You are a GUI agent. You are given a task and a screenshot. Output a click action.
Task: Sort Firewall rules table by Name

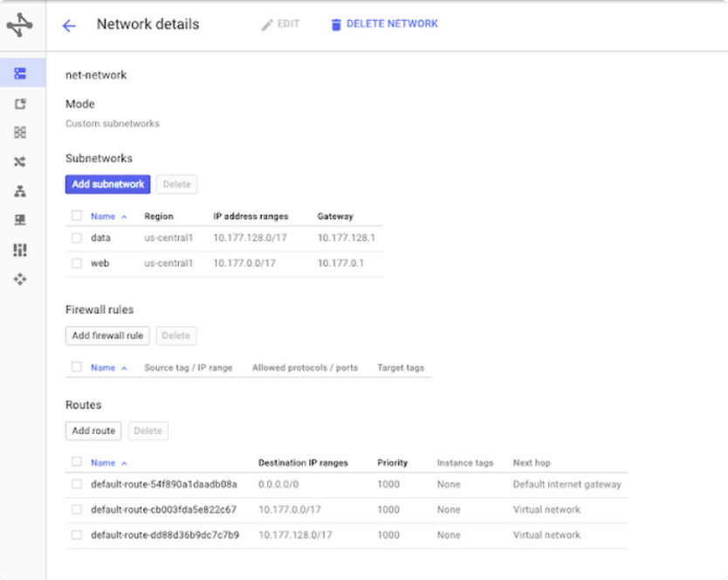click(x=108, y=368)
